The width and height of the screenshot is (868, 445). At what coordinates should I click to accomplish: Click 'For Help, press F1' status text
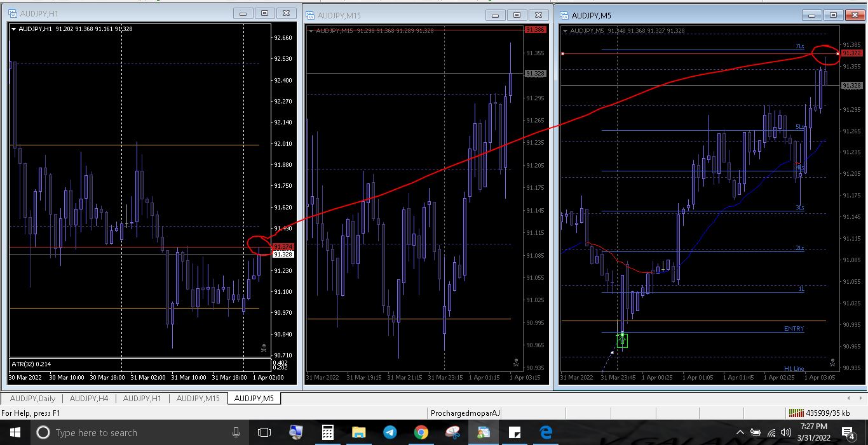[x=31, y=413]
